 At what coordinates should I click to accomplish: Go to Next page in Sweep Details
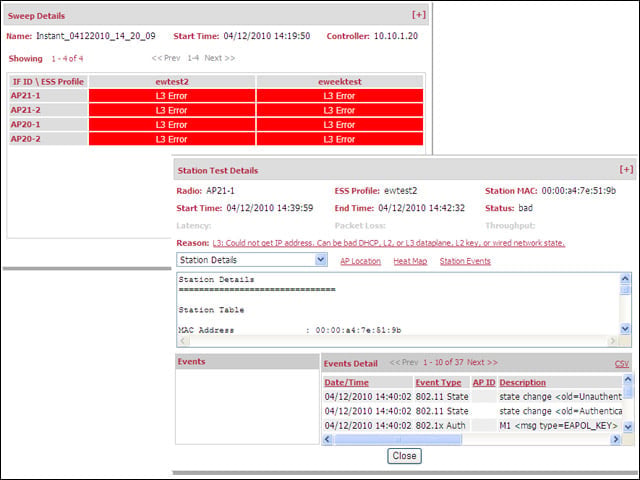coord(220,58)
